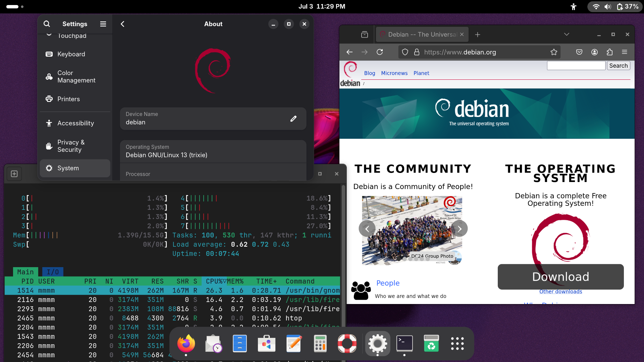Reload the Debian page

point(380,52)
